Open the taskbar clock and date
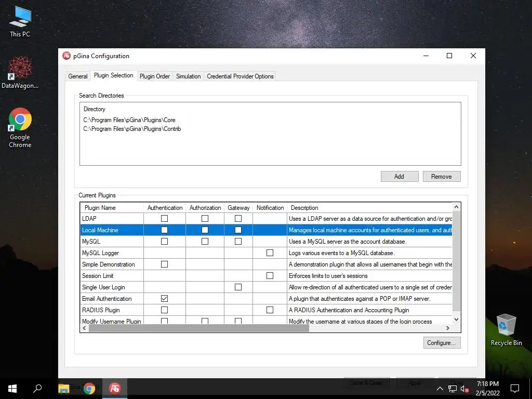 coord(487,389)
